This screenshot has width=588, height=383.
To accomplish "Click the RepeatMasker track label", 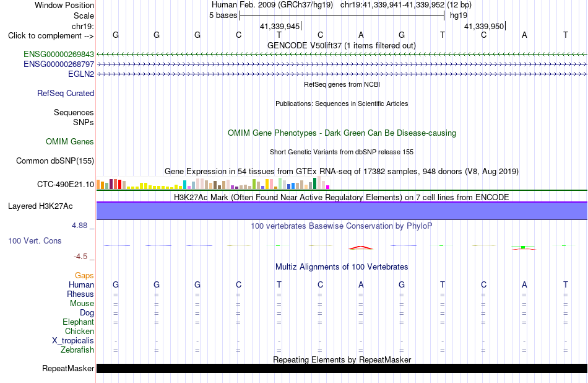I will [x=68, y=368].
